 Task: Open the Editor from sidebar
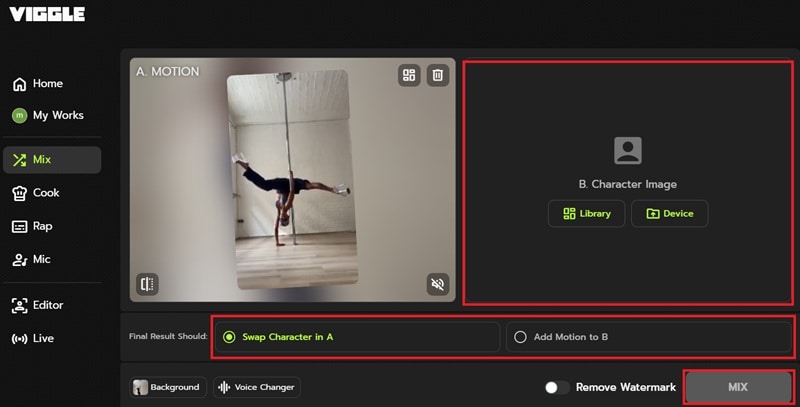coord(38,305)
